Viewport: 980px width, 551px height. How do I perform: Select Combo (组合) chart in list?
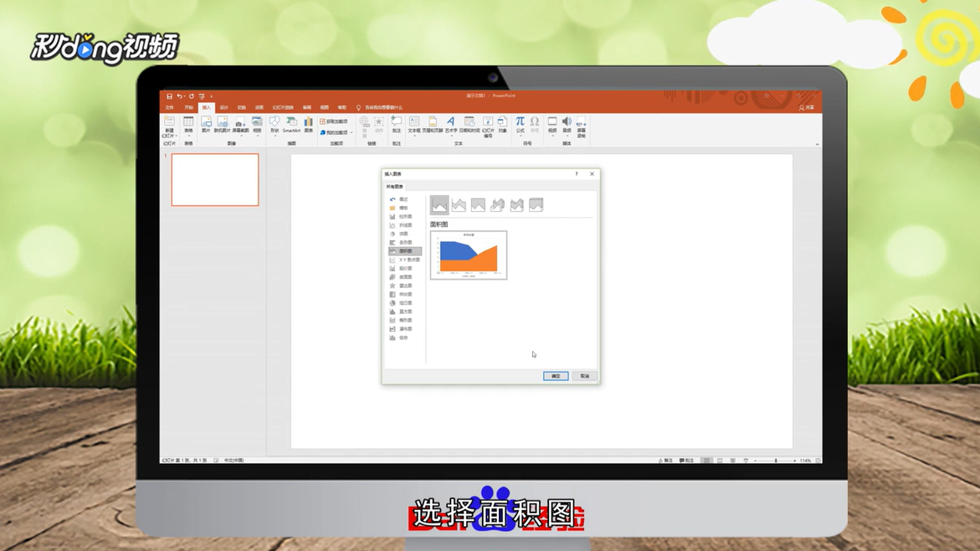point(399,337)
